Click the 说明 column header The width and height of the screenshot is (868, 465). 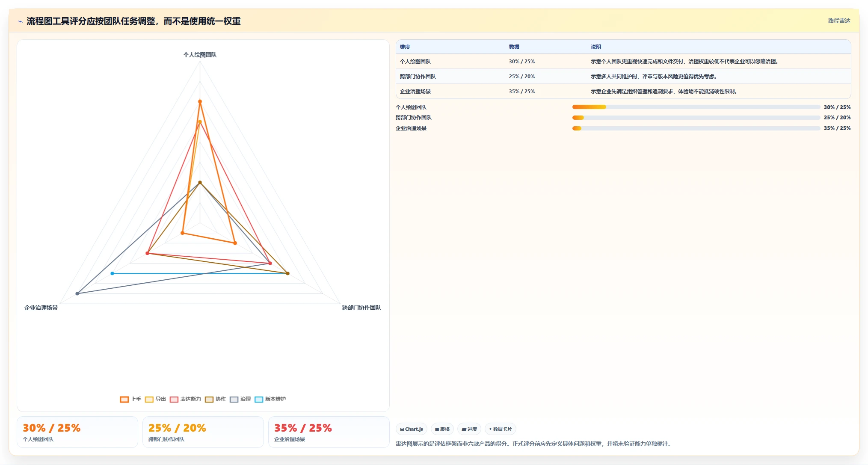click(x=596, y=47)
